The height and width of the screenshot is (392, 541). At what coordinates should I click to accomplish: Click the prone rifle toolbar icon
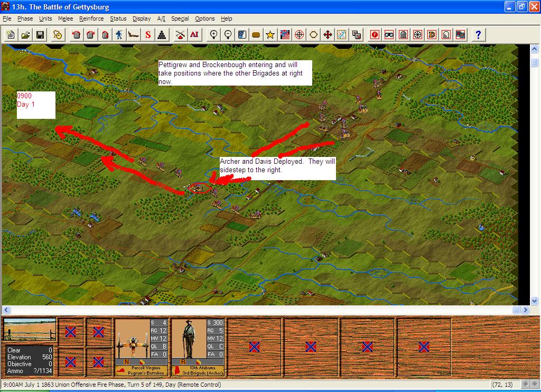134,34
